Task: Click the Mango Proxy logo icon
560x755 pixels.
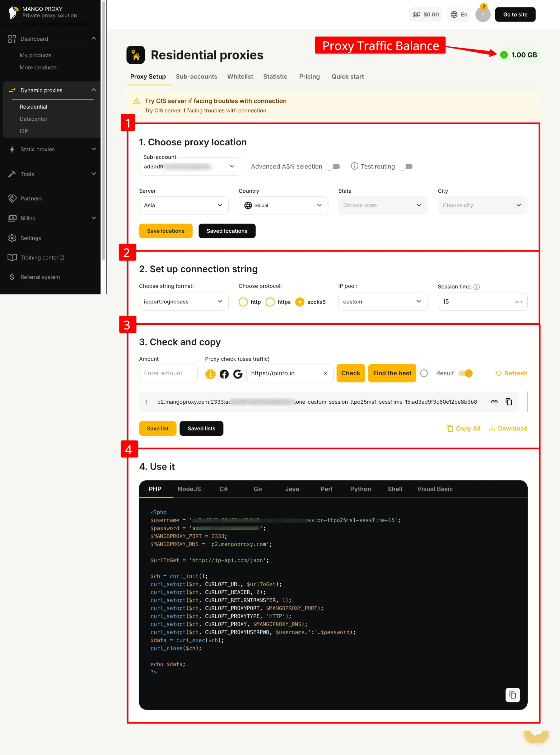Action: click(x=13, y=12)
